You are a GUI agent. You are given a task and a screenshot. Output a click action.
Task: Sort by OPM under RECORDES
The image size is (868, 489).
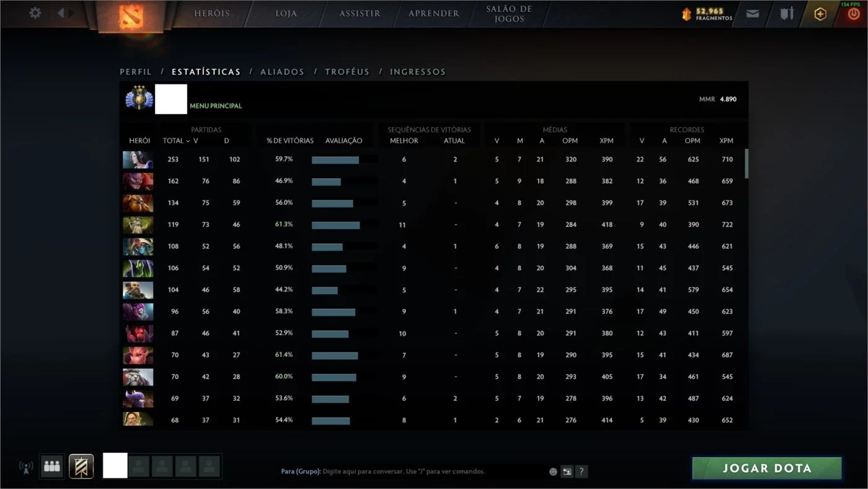pyautogui.click(x=693, y=141)
